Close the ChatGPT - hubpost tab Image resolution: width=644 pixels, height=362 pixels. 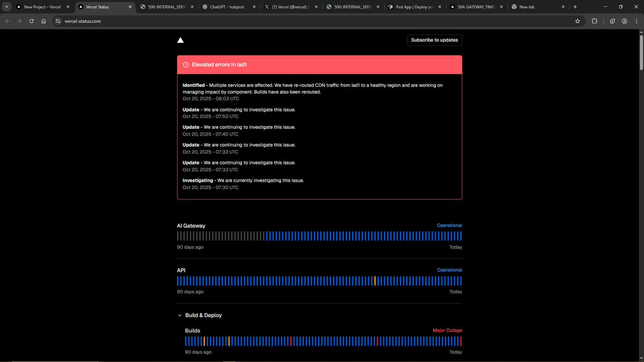click(x=254, y=7)
